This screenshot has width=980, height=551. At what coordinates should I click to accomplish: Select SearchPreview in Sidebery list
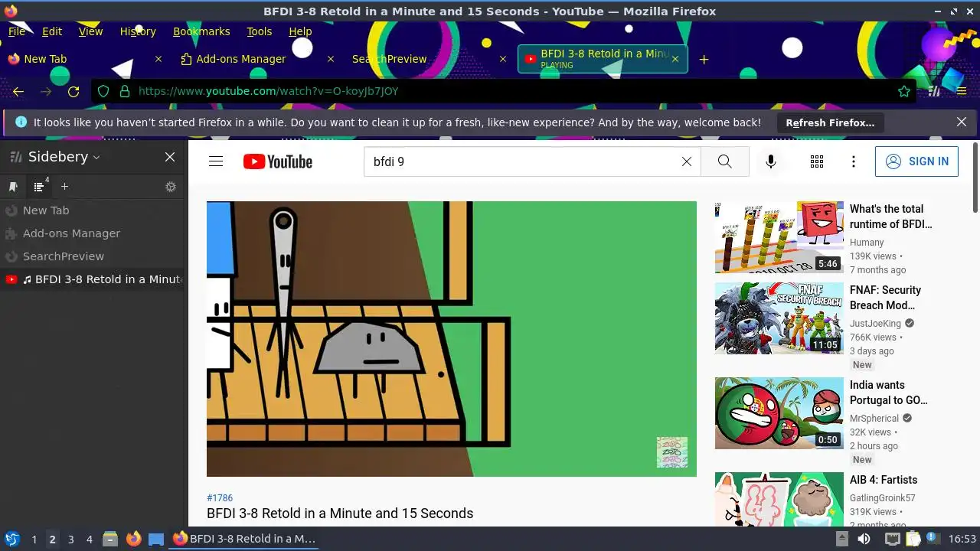click(92, 256)
